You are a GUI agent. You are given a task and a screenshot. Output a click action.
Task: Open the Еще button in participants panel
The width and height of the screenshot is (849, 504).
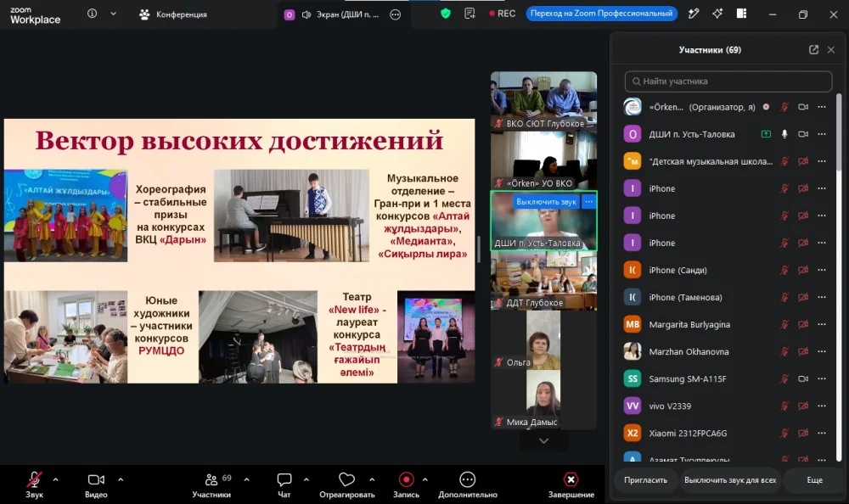point(814,480)
